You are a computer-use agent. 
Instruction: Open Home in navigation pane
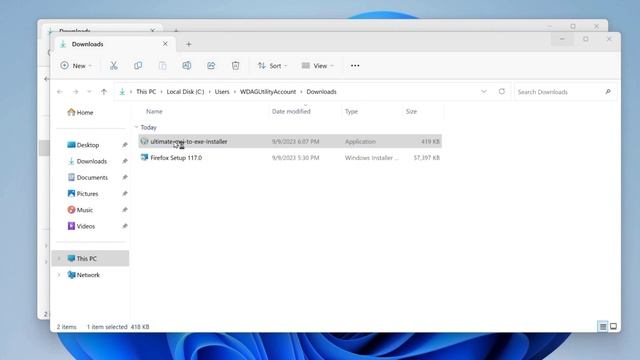tap(80, 112)
